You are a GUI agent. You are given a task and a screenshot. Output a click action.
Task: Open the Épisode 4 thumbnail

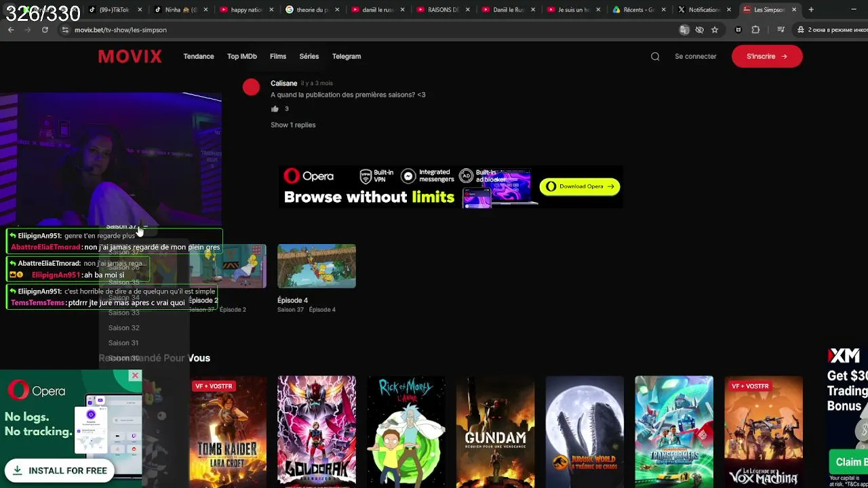[317, 266]
